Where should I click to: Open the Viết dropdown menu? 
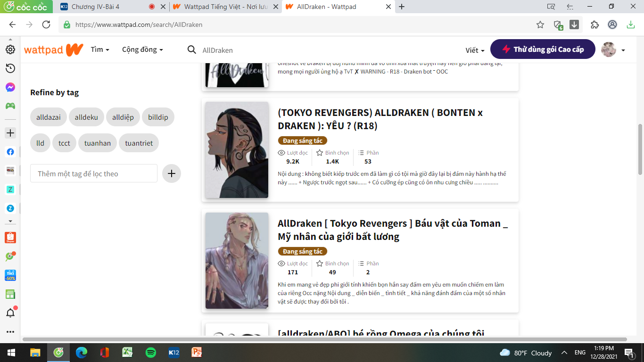tap(475, 50)
